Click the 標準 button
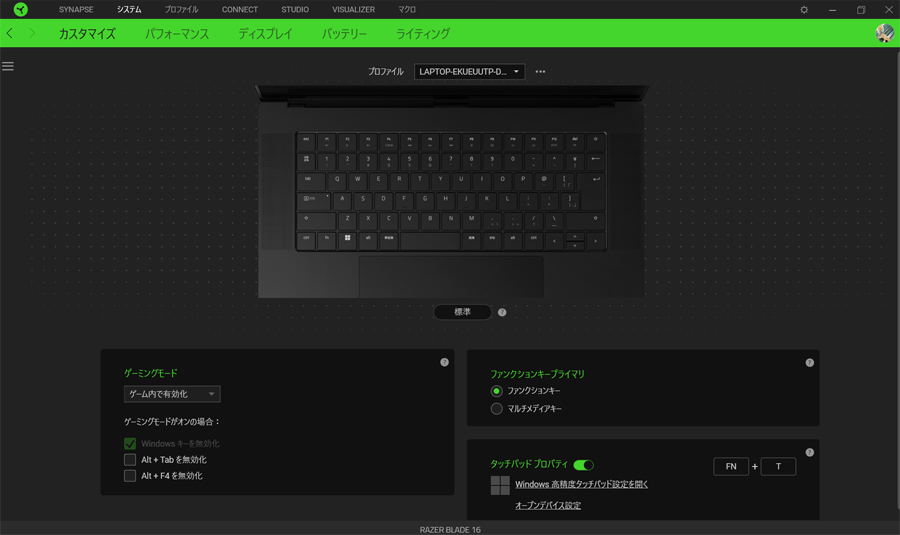Screen dimensions: 900x535 coord(463,312)
